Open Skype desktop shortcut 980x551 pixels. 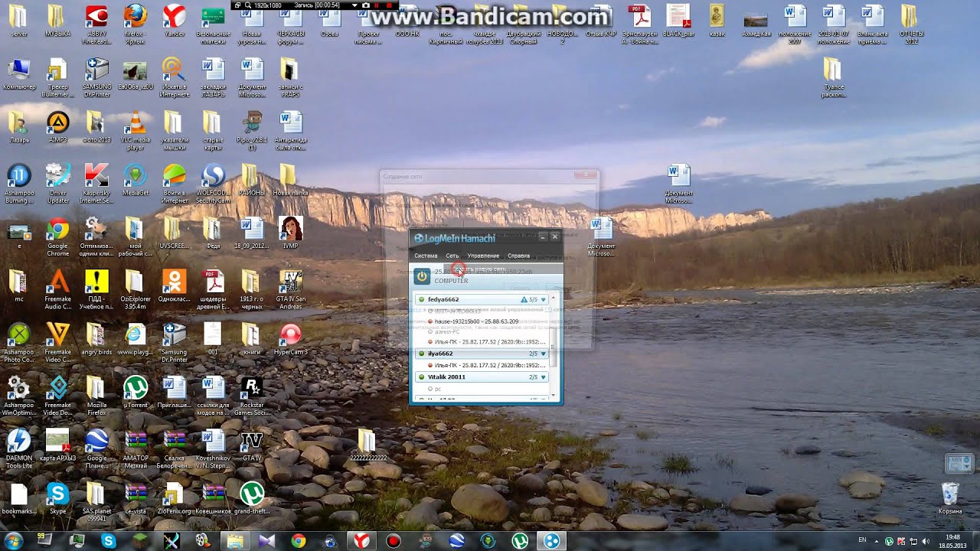point(57,498)
